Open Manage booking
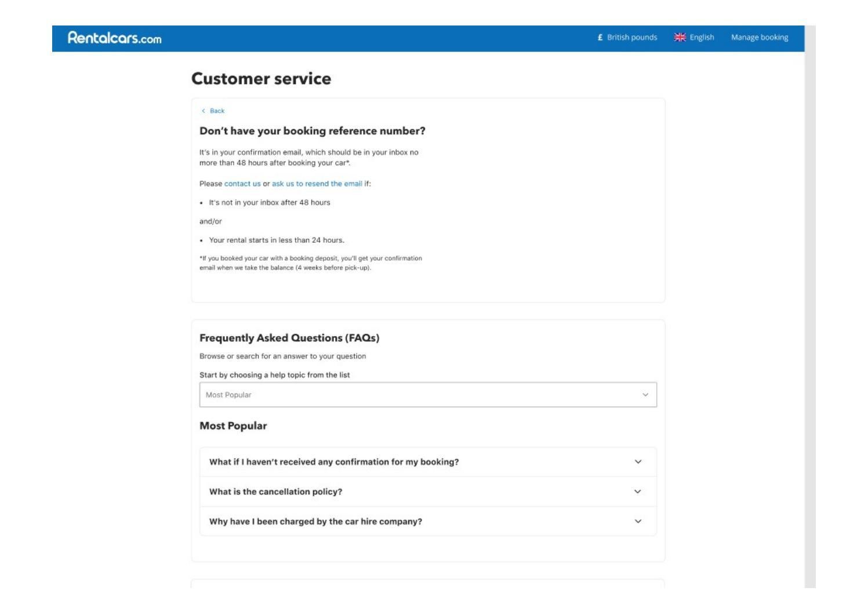Screen dimensions: 868x613 pyautogui.click(x=760, y=38)
